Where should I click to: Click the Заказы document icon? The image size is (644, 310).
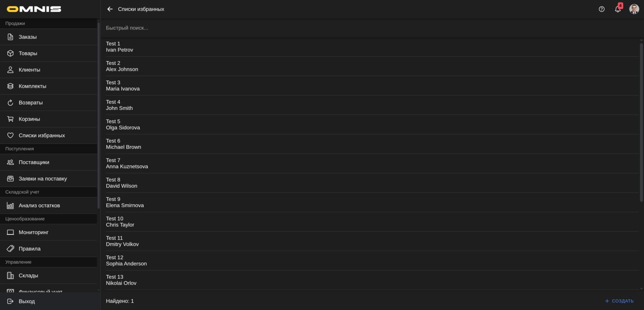pyautogui.click(x=10, y=37)
